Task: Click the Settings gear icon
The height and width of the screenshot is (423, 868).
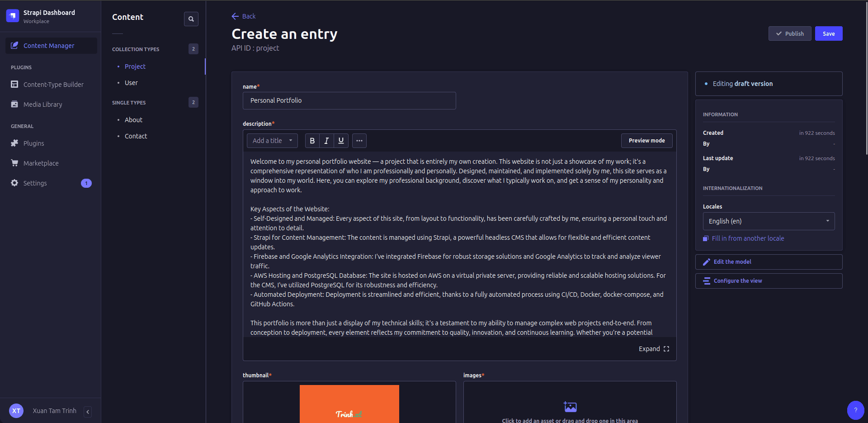Action: [14, 183]
